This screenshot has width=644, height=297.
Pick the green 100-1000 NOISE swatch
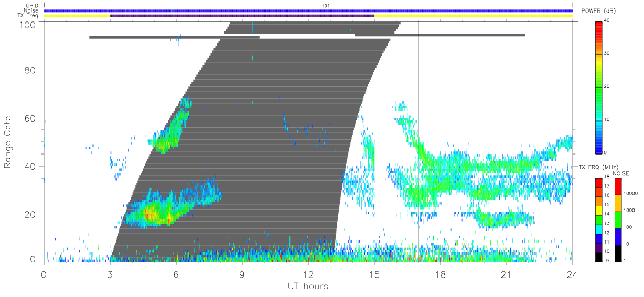click(618, 220)
